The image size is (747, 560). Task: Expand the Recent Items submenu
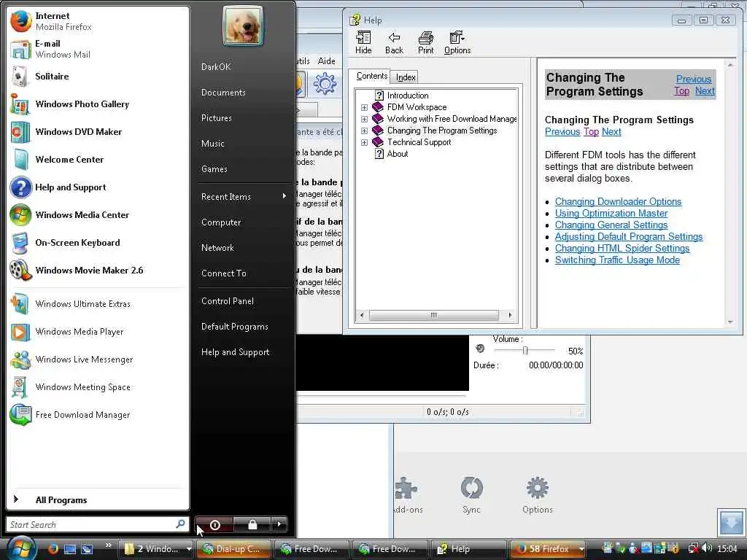pyautogui.click(x=244, y=197)
